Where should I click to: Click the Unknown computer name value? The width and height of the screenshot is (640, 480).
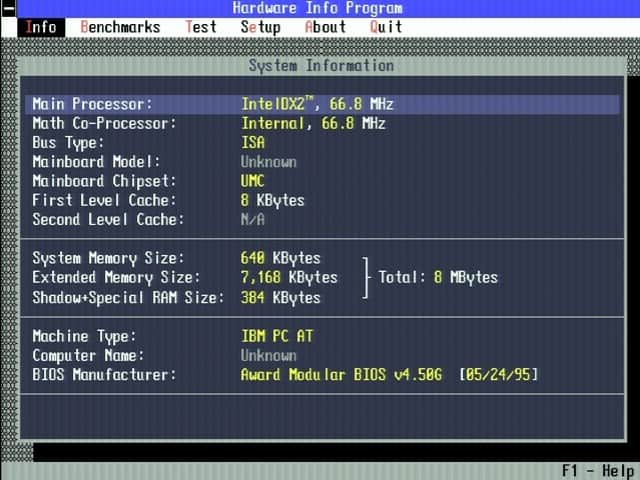point(269,356)
